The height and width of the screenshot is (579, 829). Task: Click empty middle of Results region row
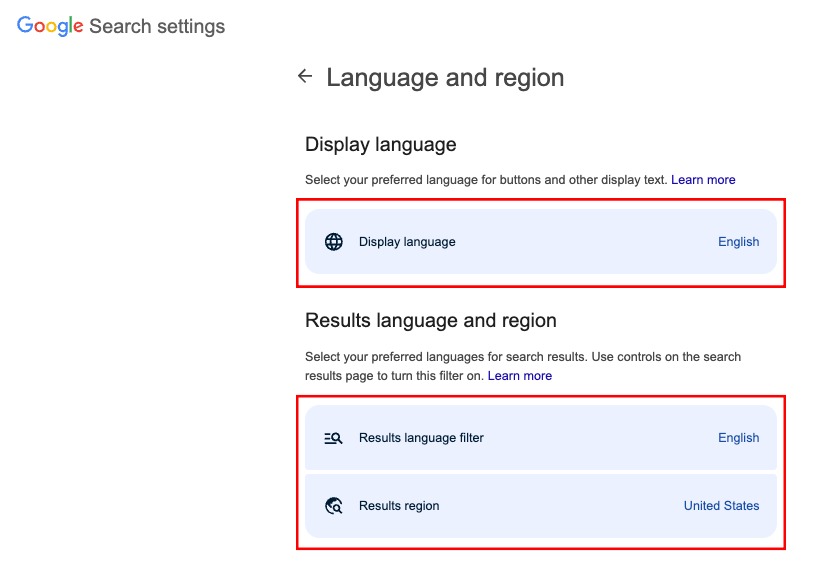560,506
